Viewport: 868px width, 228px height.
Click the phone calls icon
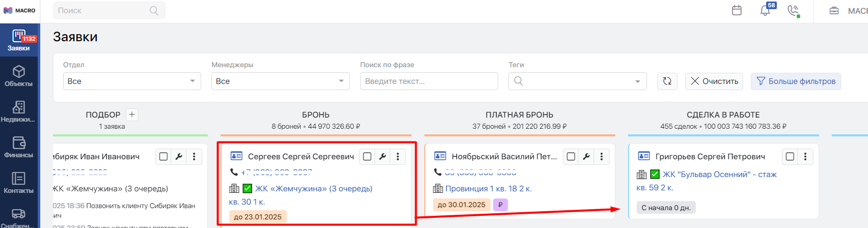click(x=794, y=11)
